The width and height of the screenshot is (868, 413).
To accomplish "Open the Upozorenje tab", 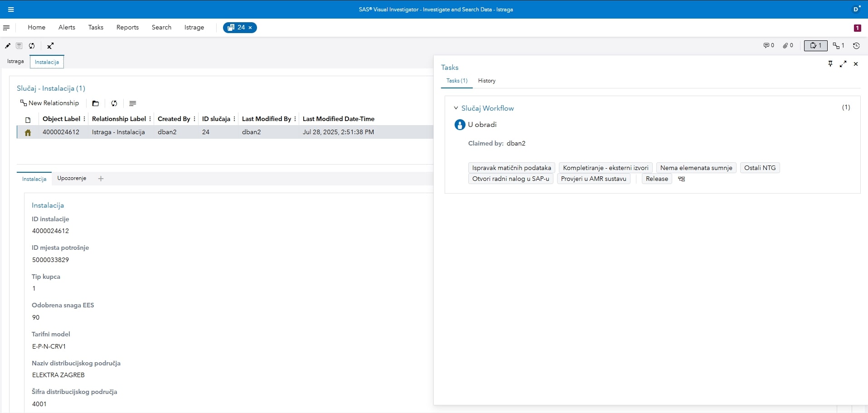I will point(72,178).
